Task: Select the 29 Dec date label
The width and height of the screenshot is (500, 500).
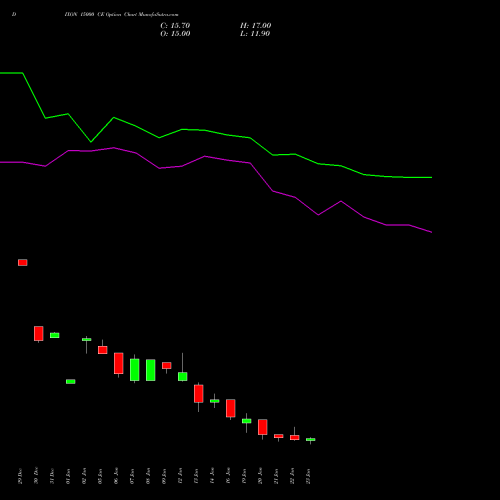Action: click(x=20, y=476)
